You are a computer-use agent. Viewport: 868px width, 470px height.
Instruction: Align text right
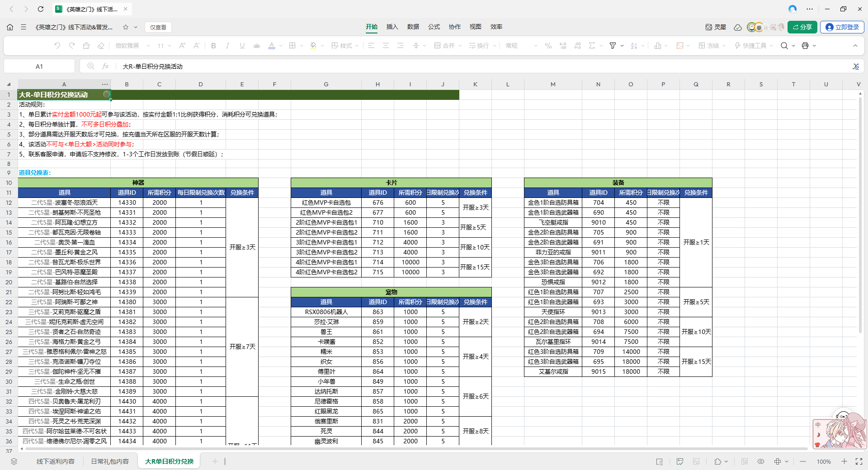pos(400,46)
